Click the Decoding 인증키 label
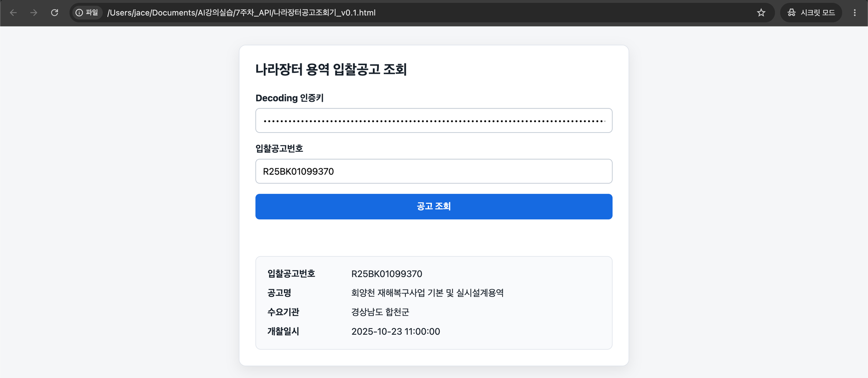Image resolution: width=868 pixels, height=378 pixels. click(289, 98)
